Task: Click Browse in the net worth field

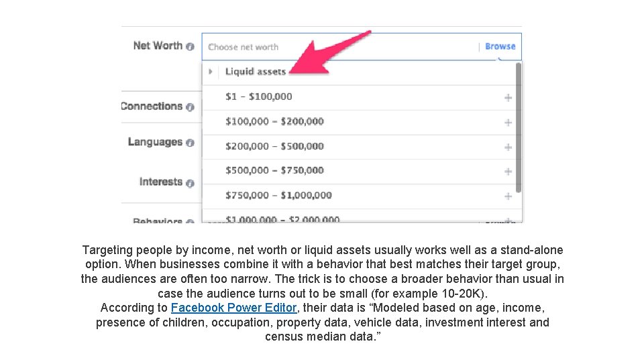Action: tap(500, 47)
